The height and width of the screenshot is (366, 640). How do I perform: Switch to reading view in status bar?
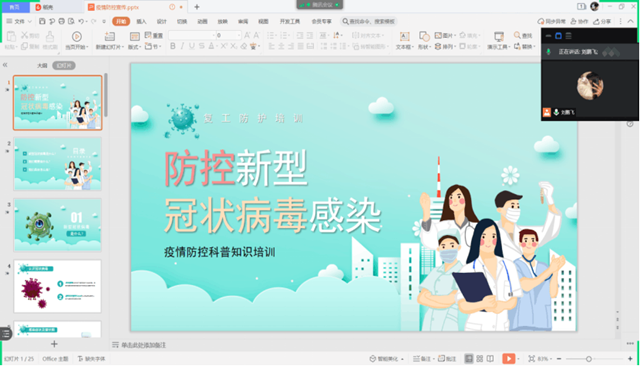(x=490, y=359)
